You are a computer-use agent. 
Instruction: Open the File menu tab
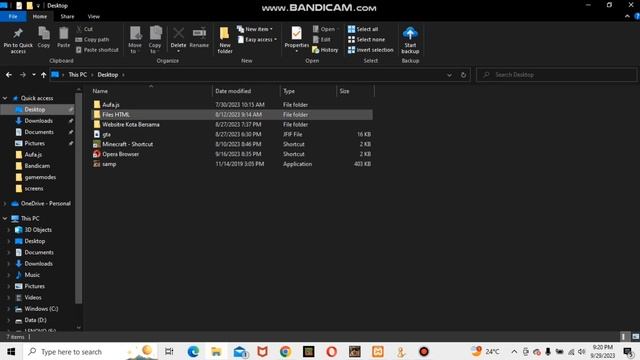(x=13, y=16)
